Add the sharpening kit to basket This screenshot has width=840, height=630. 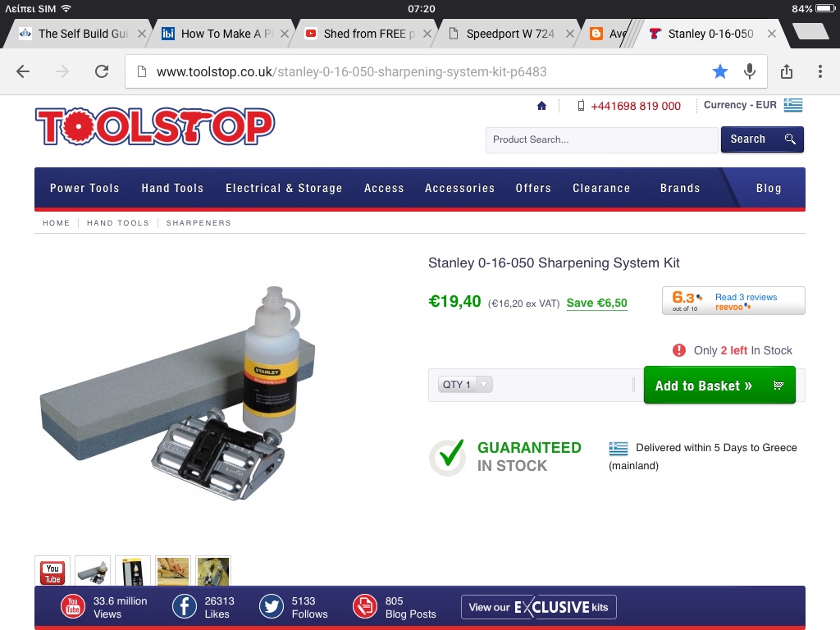pyautogui.click(x=719, y=385)
